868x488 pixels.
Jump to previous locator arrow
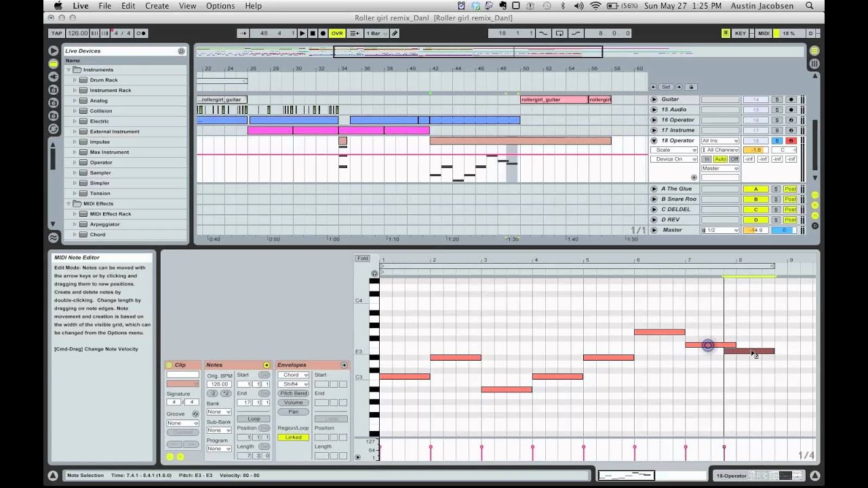(x=654, y=87)
